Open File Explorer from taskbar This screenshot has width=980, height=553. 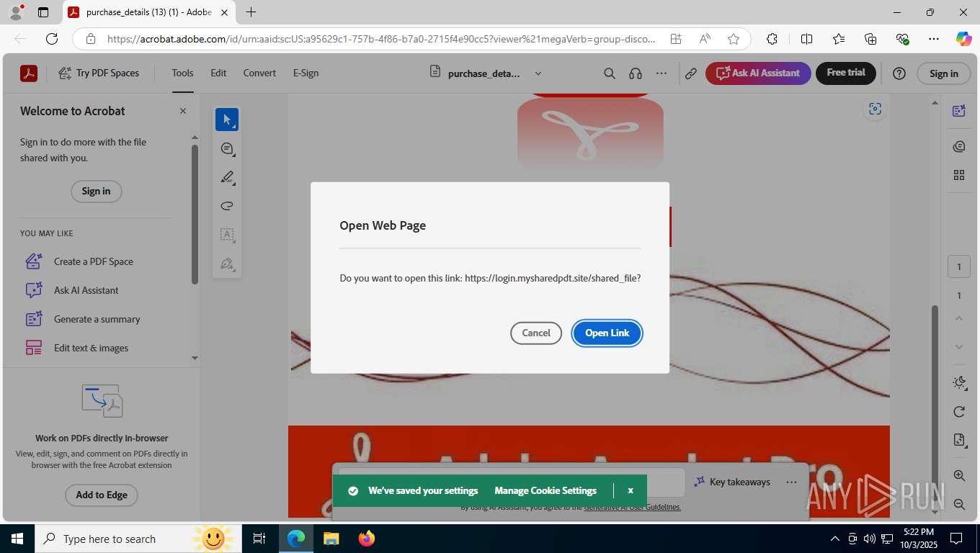pos(331,539)
